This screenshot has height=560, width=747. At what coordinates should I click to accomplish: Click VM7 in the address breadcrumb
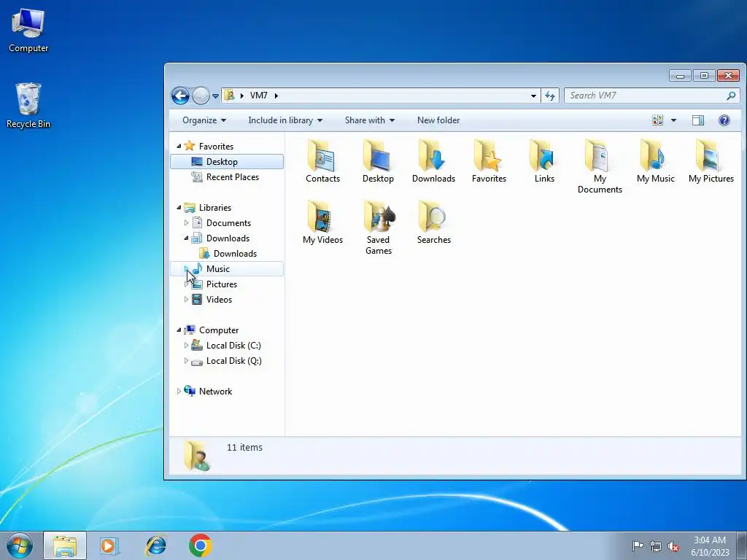point(259,96)
